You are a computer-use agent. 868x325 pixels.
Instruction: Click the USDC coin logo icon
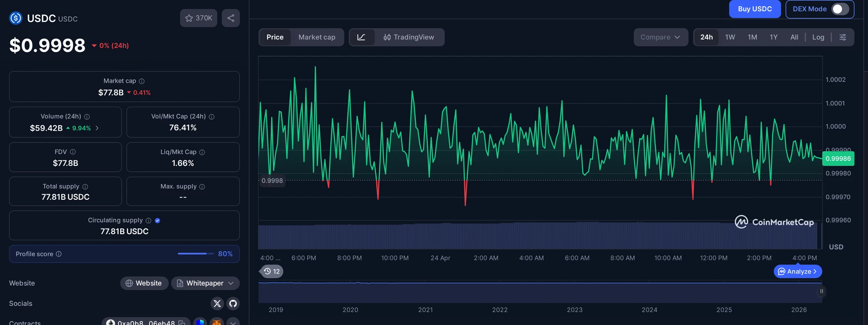16,18
